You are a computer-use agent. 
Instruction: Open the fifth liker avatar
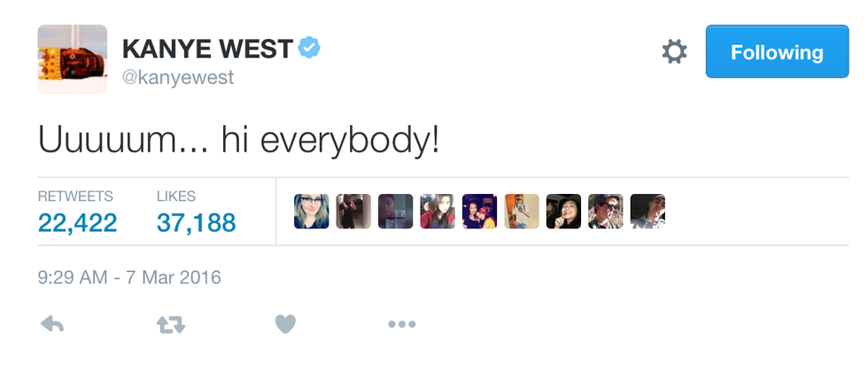(479, 212)
